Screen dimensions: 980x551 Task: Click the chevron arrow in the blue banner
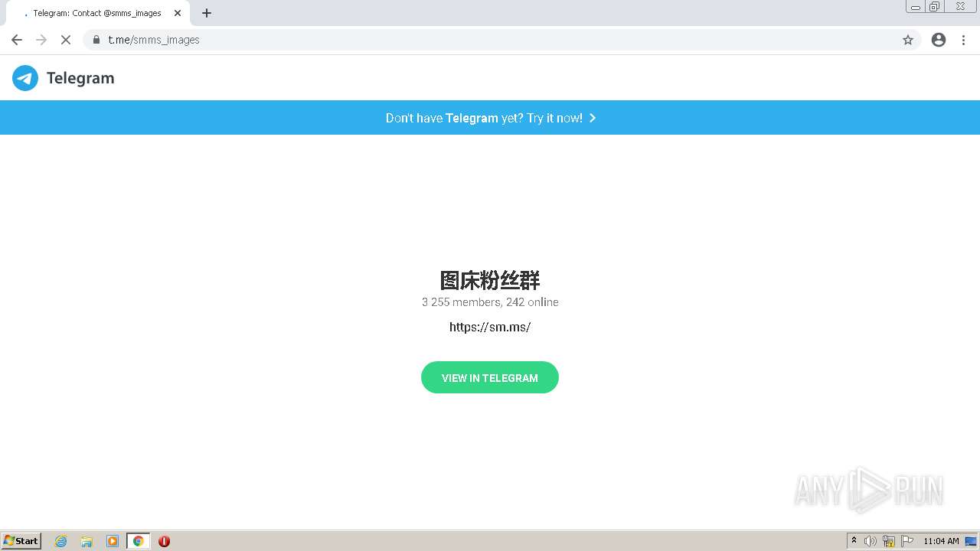tap(593, 118)
